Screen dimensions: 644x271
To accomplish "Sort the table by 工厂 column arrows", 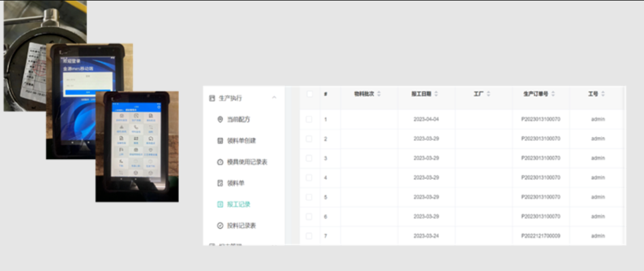I will [x=488, y=94].
